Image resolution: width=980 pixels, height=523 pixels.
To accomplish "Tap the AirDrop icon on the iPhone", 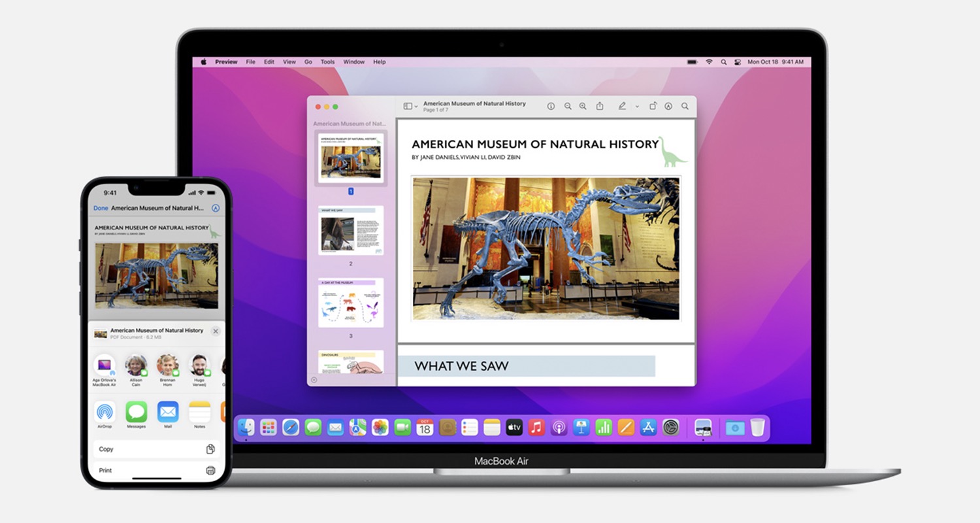I will (x=105, y=412).
